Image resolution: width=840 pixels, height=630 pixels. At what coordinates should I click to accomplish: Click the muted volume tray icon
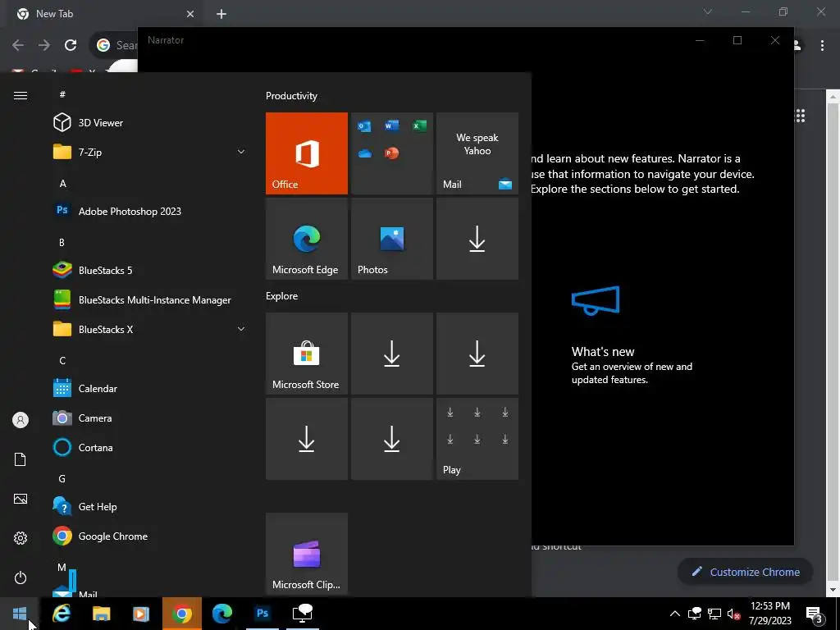point(733,614)
